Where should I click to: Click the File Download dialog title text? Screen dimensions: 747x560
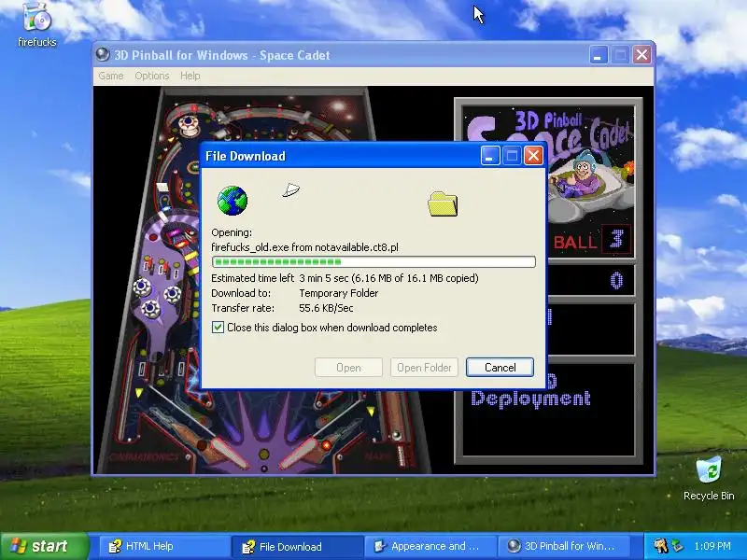[246, 156]
